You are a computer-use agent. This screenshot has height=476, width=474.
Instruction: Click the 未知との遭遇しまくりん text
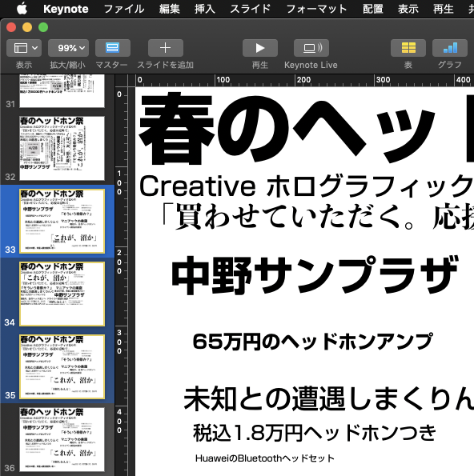click(x=329, y=398)
